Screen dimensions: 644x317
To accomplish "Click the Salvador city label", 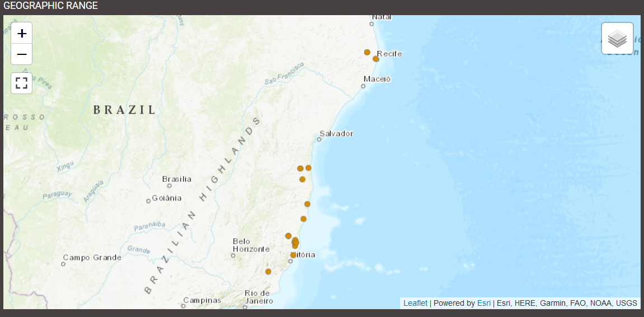I will [x=336, y=134].
